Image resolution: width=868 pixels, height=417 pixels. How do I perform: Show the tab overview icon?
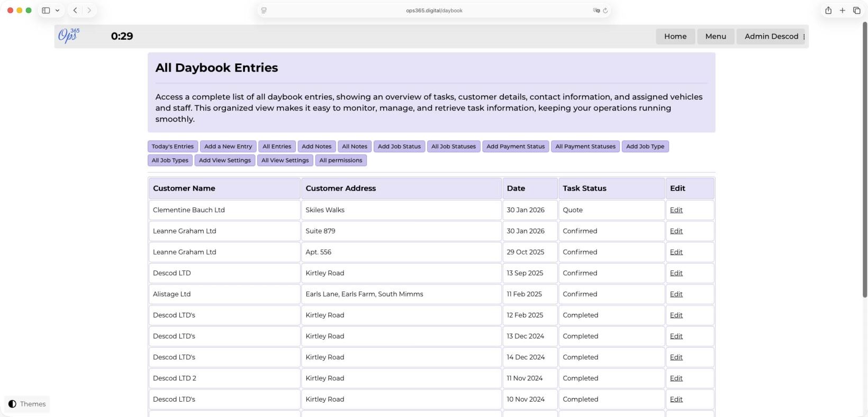[x=857, y=11]
